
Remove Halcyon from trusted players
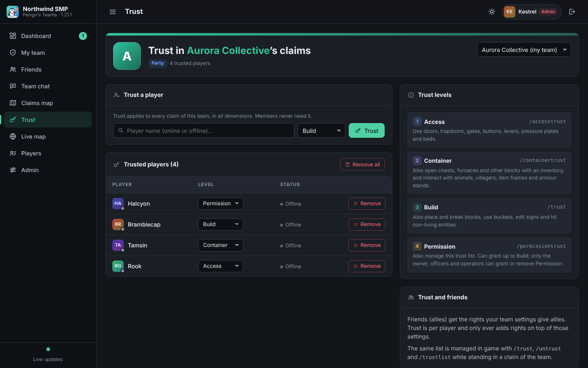tap(367, 204)
